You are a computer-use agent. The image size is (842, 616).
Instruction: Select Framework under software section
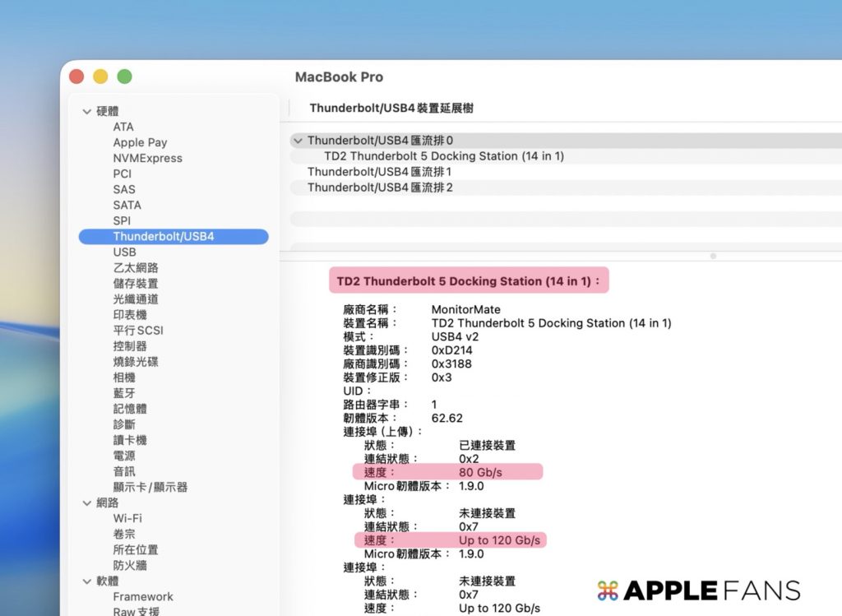(143, 596)
